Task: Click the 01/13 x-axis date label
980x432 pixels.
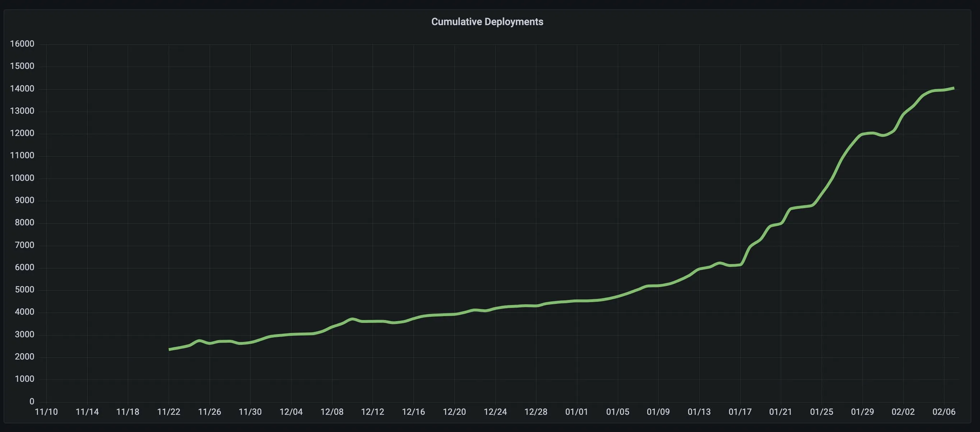Action: tap(700, 412)
